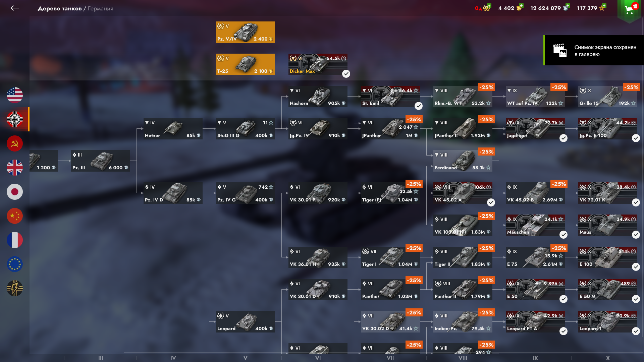Open Дерево танков breadcrumb link
Screen dimensions: 644x362
(60, 8)
